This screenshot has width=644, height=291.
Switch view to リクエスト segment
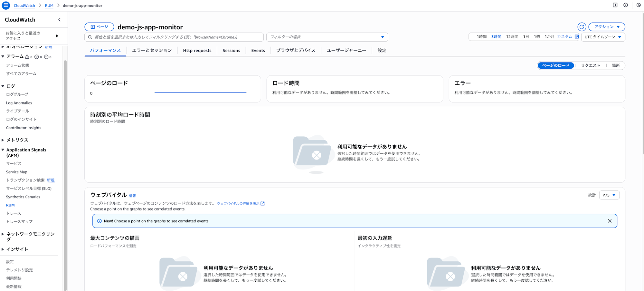(591, 65)
